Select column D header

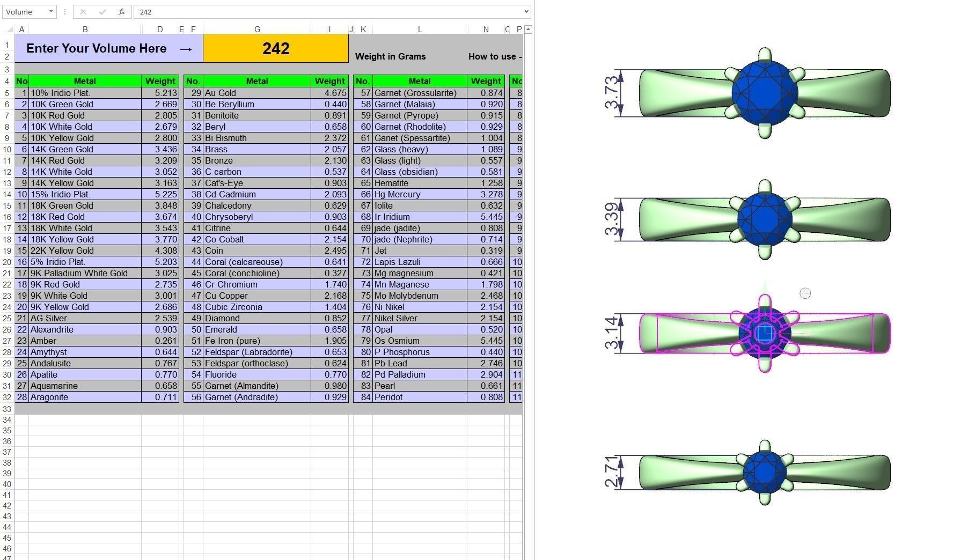[x=160, y=30]
